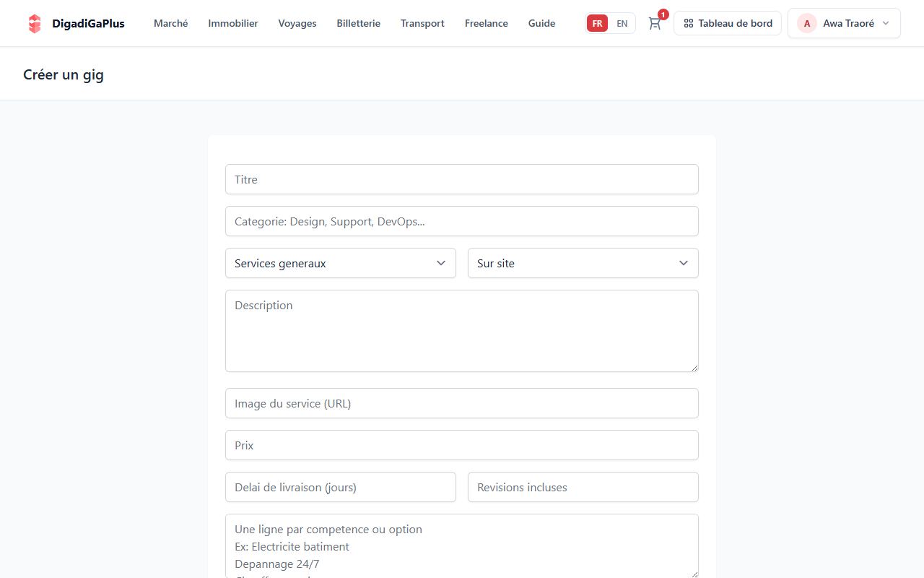Open the Sur site dropdown
Screen dimensions: 924x578
tap(583, 263)
